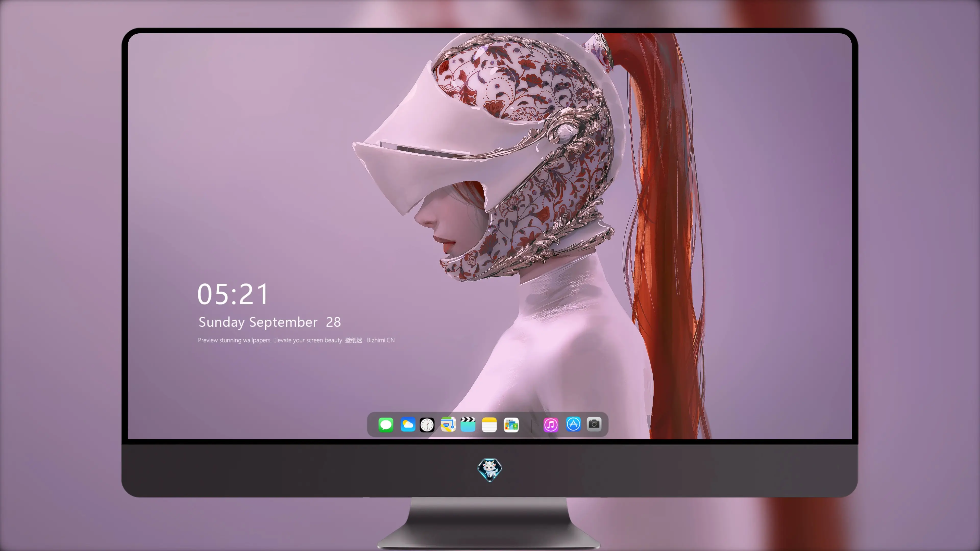This screenshot has height=551, width=980.
Task: Launch the Videos clapperboard app
Action: [468, 424]
